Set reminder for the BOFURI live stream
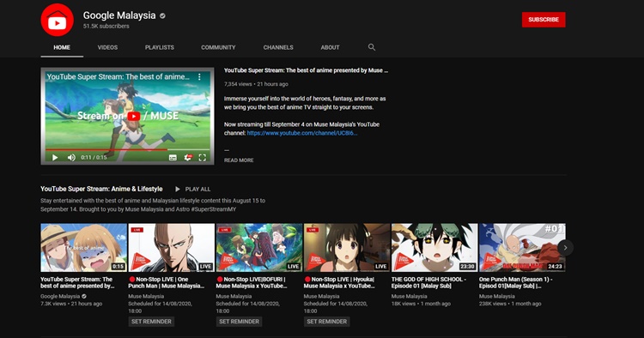 point(239,322)
